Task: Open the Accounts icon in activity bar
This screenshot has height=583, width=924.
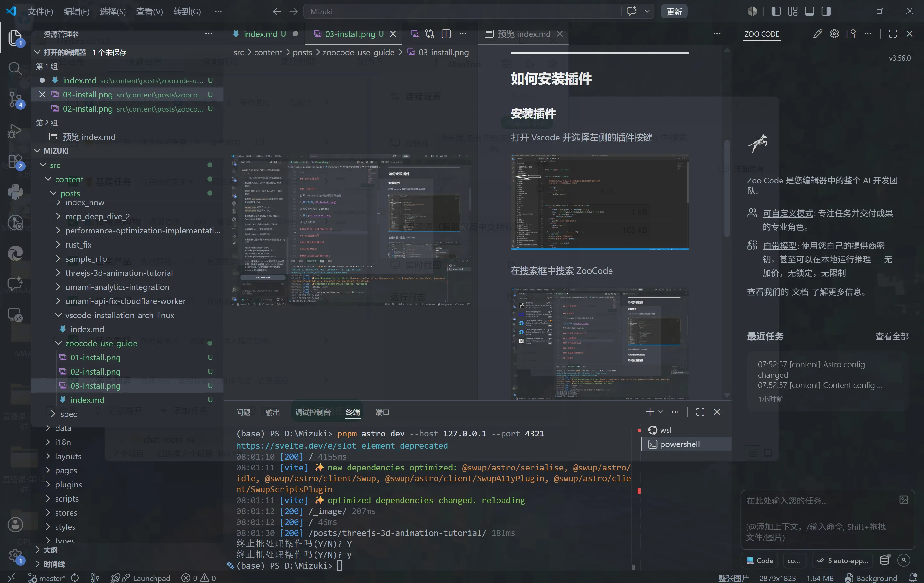Action: pos(15,524)
